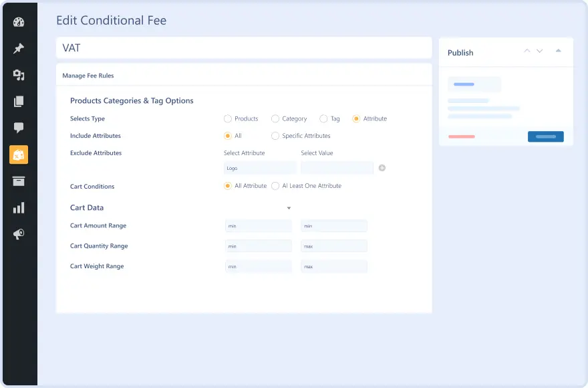The width and height of the screenshot is (588, 388).
Task: Expand the Cart Data dropdown arrow
Action: tap(289, 208)
